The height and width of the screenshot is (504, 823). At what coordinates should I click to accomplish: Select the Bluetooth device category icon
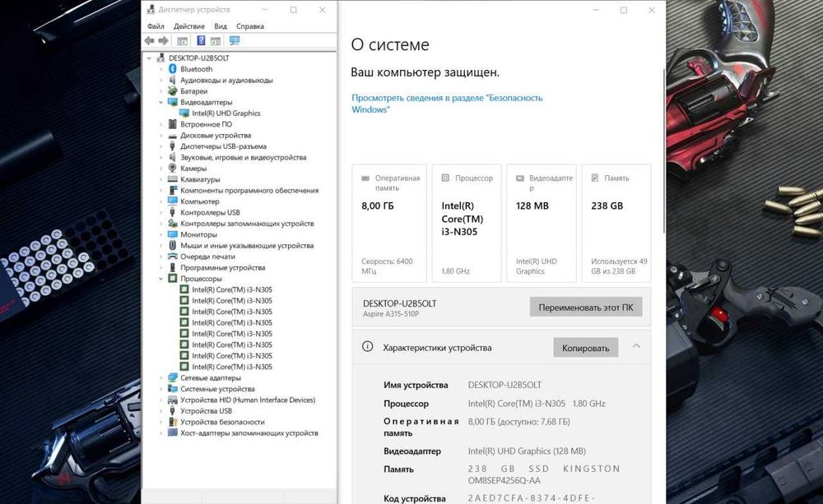pyautogui.click(x=173, y=69)
